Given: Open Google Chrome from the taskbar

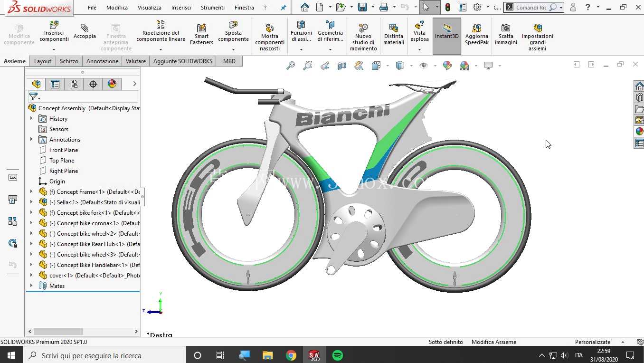Looking at the screenshot, I should tap(291, 355).
